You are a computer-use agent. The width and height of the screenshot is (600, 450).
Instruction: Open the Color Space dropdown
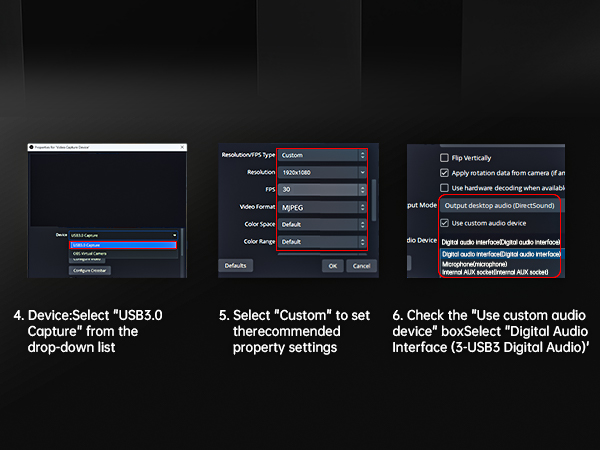(x=322, y=224)
